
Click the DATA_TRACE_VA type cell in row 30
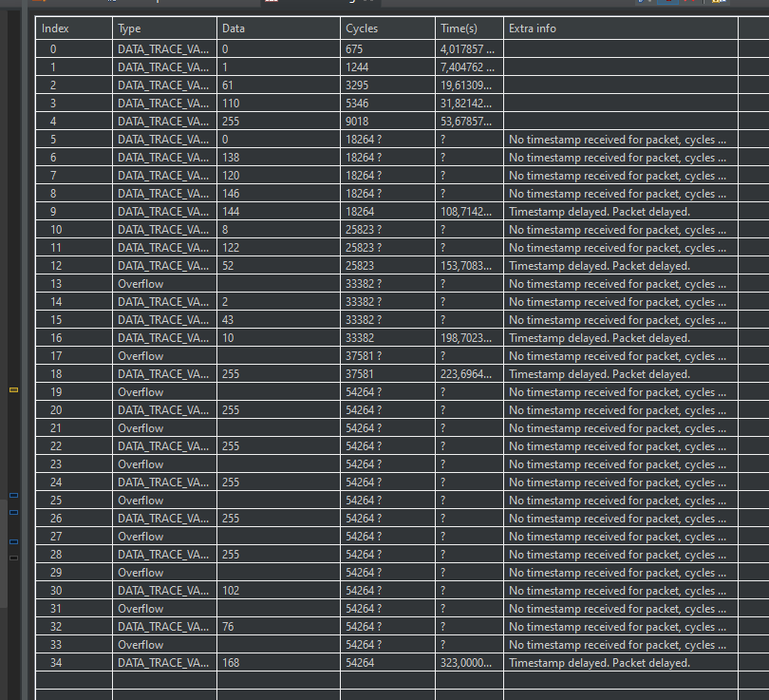click(164, 591)
